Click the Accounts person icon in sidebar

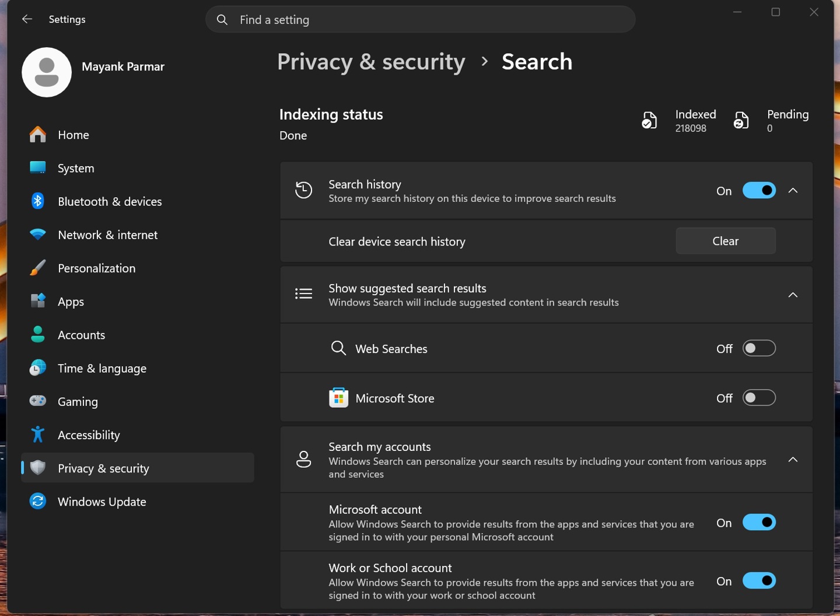coord(38,334)
